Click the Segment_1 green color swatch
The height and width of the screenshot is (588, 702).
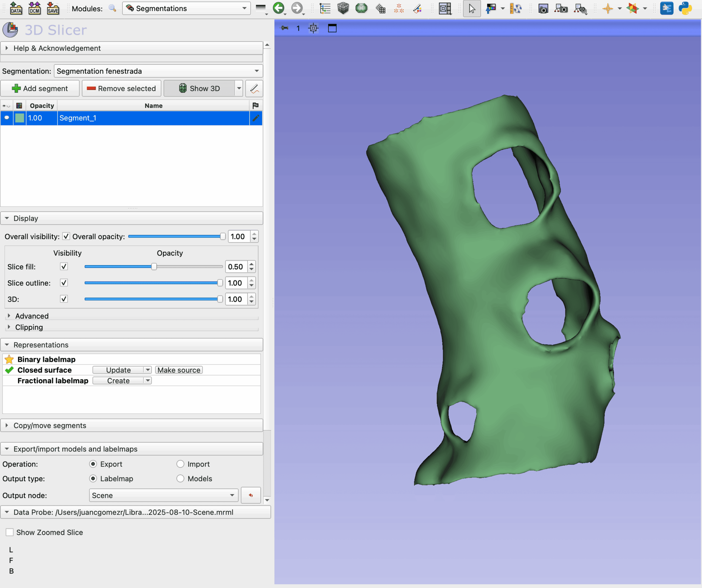20,118
